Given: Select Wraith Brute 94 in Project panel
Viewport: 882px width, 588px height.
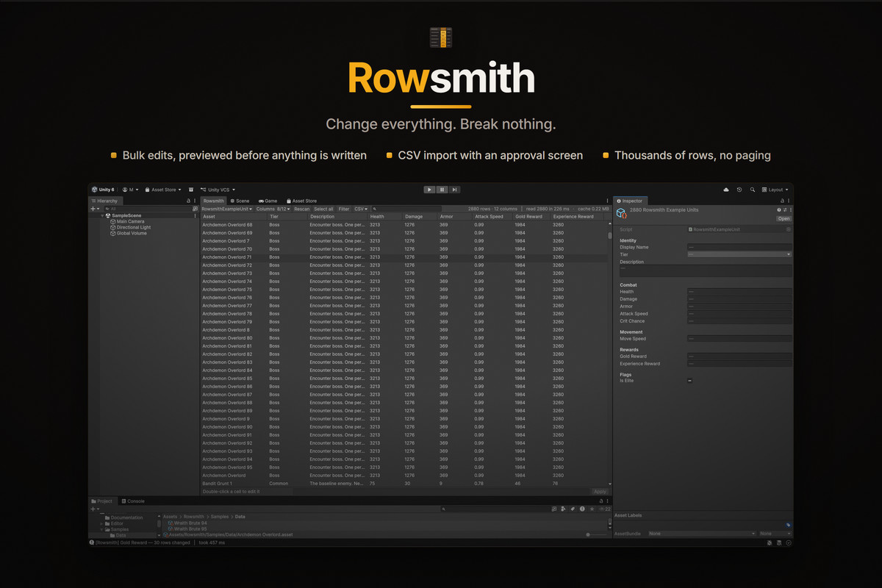Looking at the screenshot, I should (x=190, y=523).
